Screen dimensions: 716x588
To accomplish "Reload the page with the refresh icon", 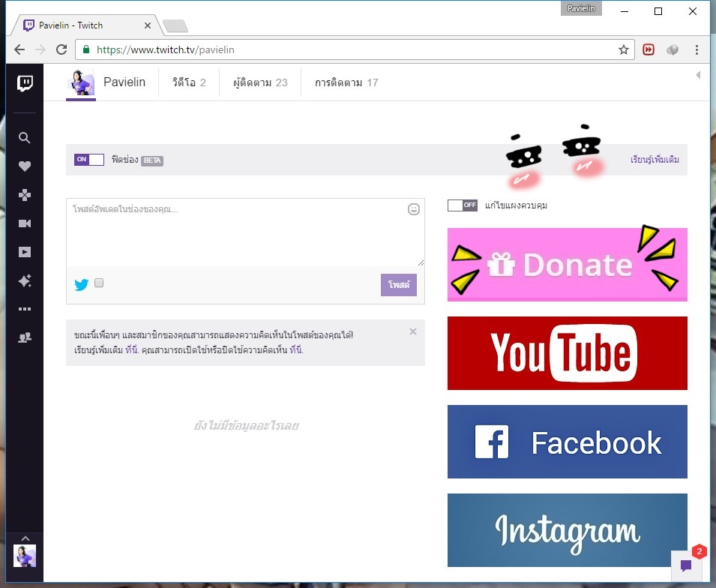I will 61,49.
